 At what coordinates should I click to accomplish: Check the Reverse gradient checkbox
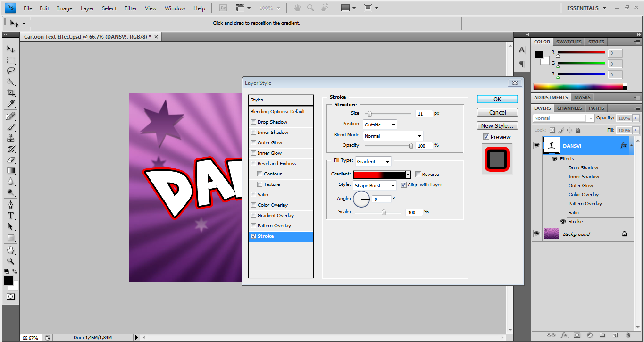[418, 175]
